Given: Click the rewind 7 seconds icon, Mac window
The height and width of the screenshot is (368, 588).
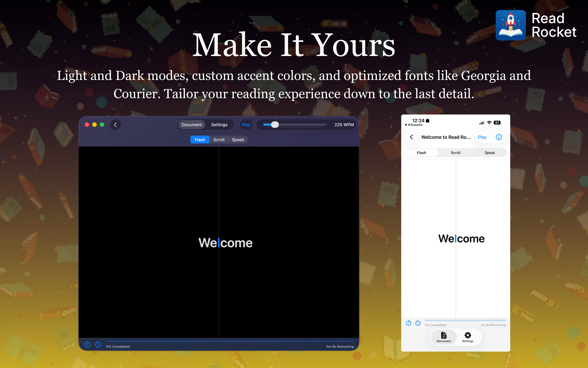Looking at the screenshot, I should pyautogui.click(x=87, y=344).
